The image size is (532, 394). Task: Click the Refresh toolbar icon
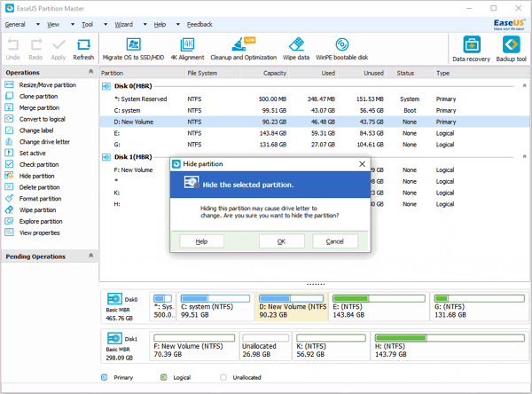[x=83, y=50]
